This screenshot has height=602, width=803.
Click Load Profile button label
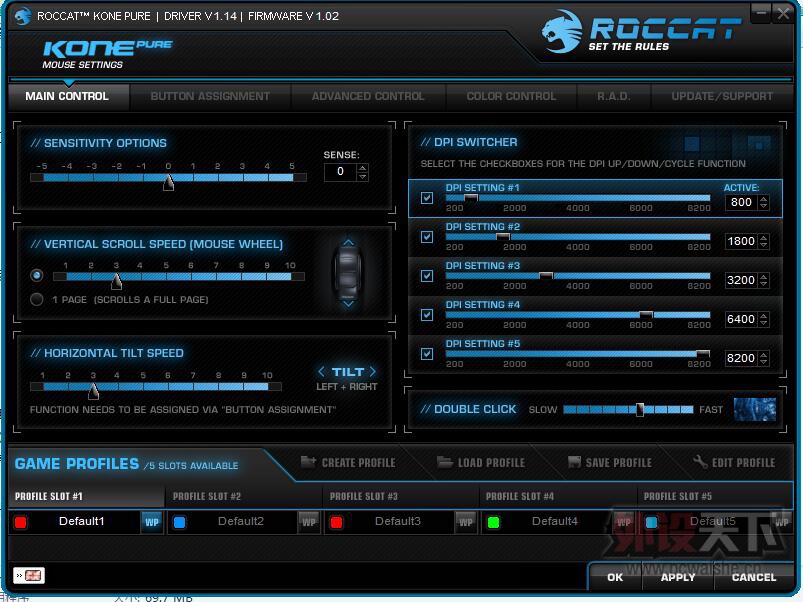pos(491,462)
